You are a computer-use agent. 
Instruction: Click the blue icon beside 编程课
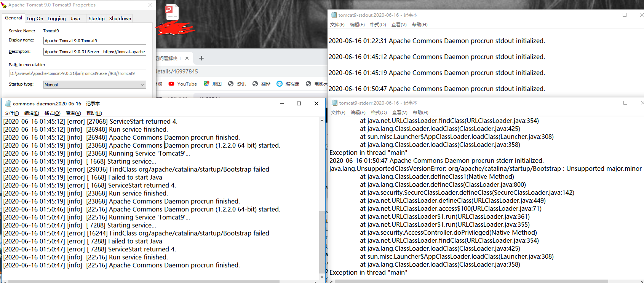[280, 84]
